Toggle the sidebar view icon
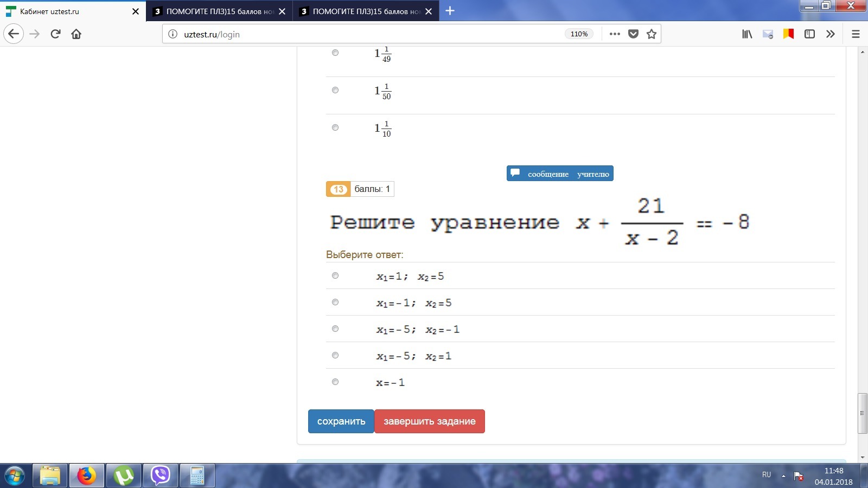The image size is (868, 488). (x=809, y=34)
